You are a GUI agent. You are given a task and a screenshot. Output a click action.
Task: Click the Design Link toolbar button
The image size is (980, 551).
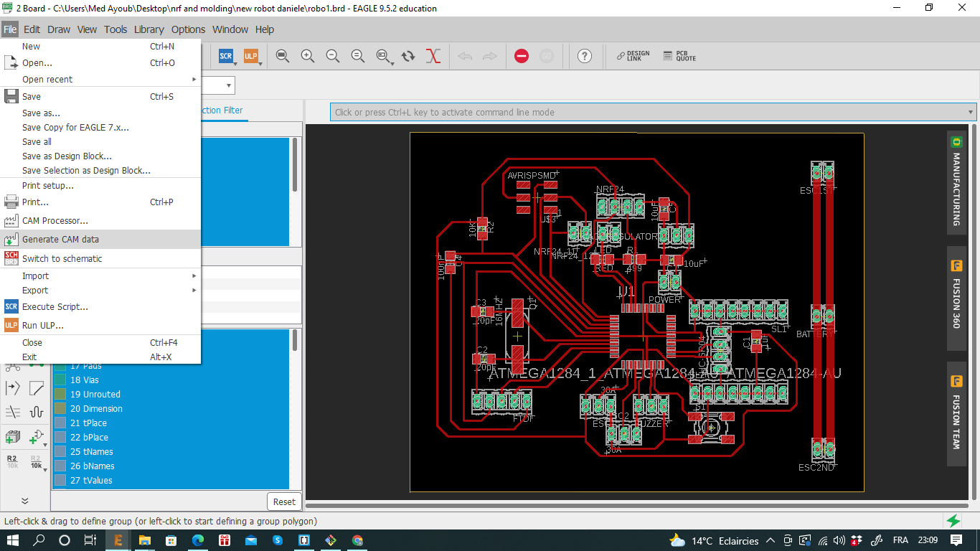pos(633,56)
